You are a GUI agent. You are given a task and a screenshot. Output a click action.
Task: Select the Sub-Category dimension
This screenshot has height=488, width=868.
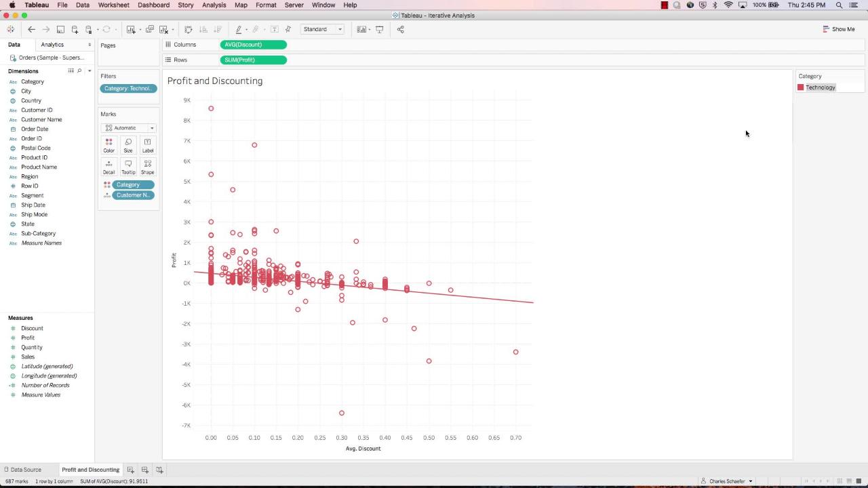pyautogui.click(x=38, y=233)
